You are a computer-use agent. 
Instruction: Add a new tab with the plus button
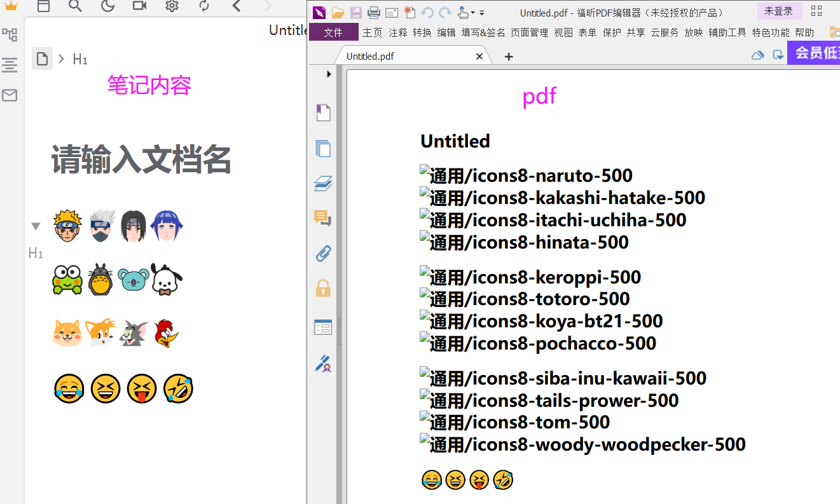point(509,57)
